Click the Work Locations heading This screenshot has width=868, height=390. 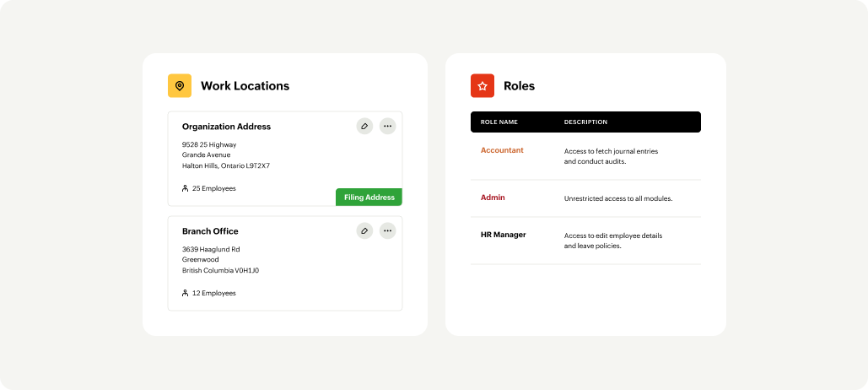245,86
